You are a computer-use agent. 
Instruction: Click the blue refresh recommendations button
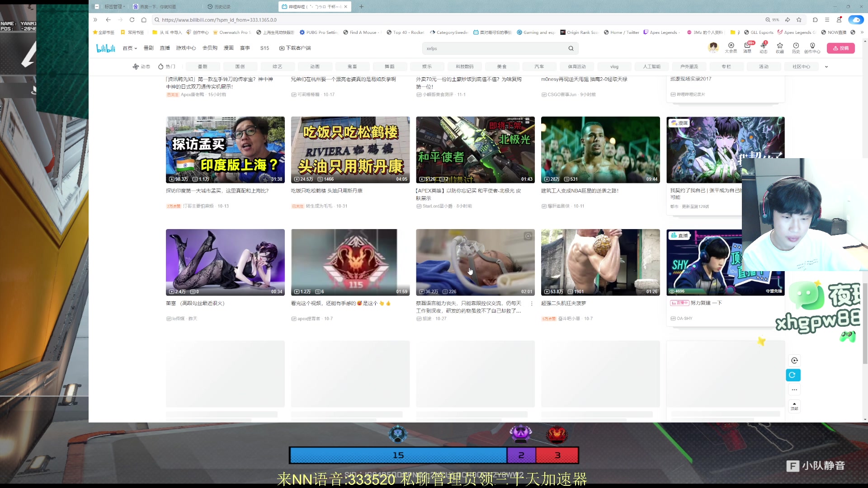tap(794, 375)
